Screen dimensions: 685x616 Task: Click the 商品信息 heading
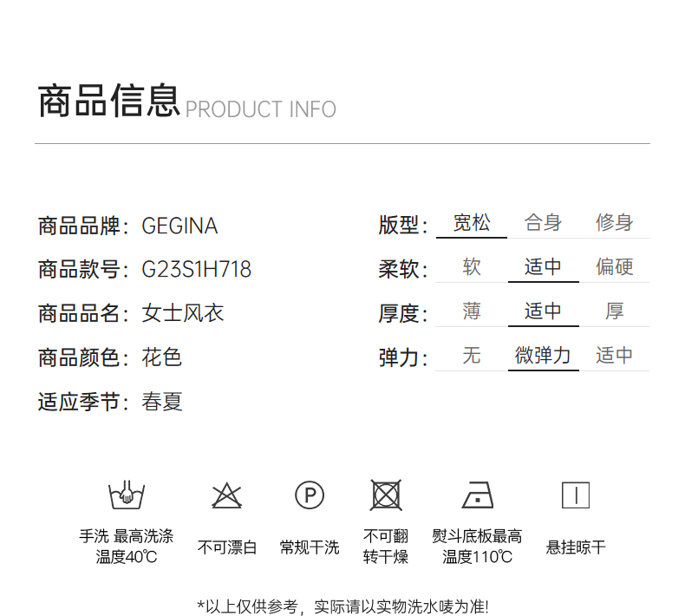tap(108, 102)
